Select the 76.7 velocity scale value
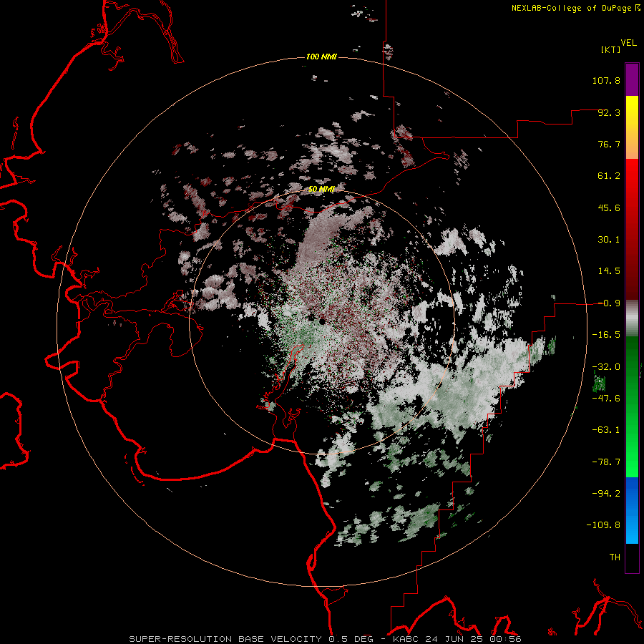The image size is (644, 644). coord(609,144)
